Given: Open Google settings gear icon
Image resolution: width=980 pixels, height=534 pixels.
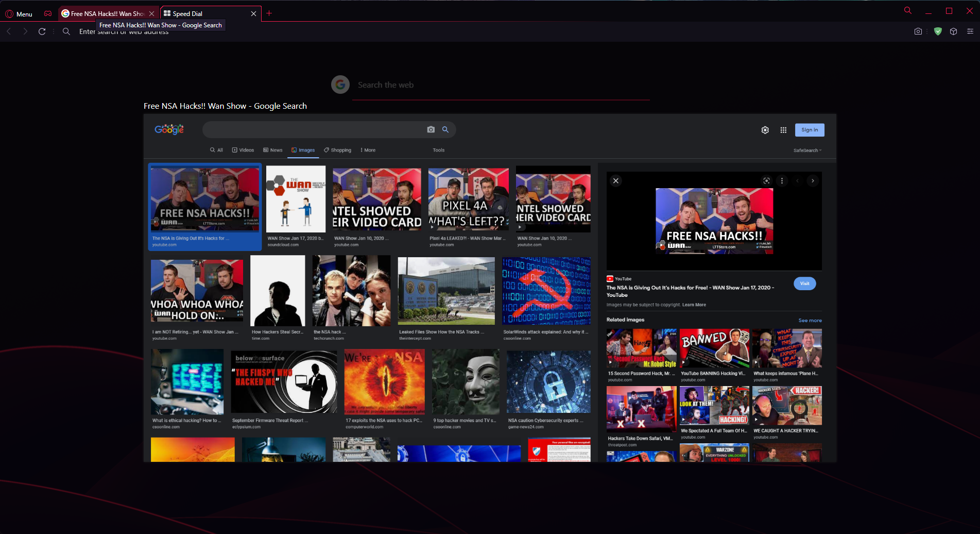Looking at the screenshot, I should (765, 130).
